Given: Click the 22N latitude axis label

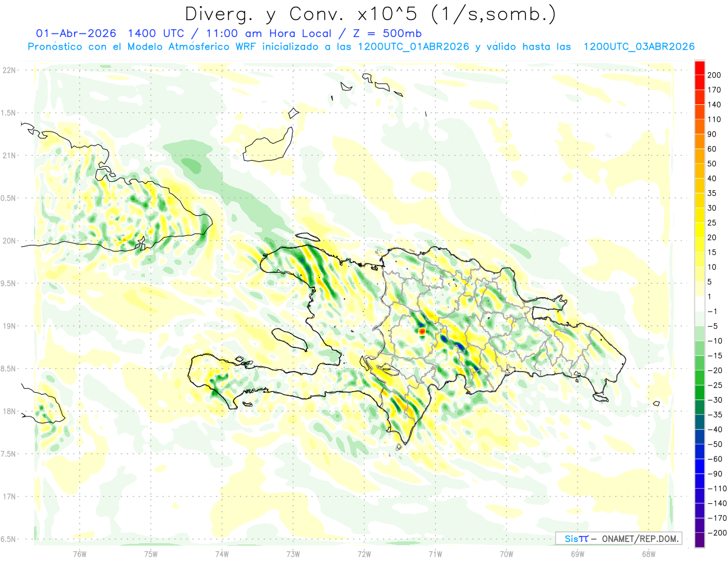Looking at the screenshot, I should (x=8, y=70).
